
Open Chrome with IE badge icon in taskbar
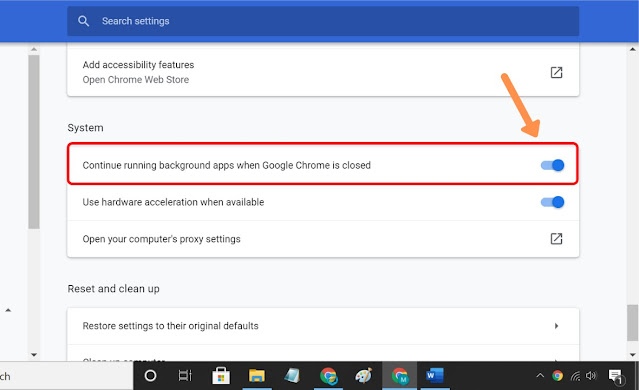(x=328, y=376)
